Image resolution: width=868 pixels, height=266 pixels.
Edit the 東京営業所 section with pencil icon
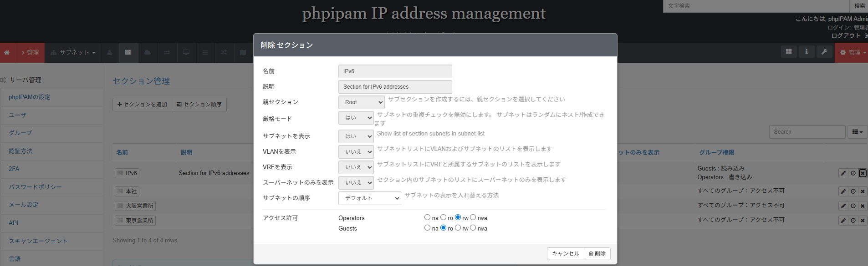tap(843, 221)
